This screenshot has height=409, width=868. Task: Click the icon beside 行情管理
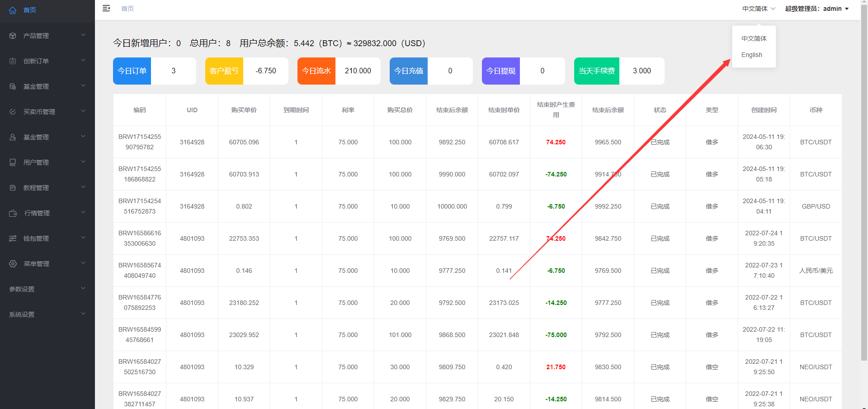[x=13, y=213]
